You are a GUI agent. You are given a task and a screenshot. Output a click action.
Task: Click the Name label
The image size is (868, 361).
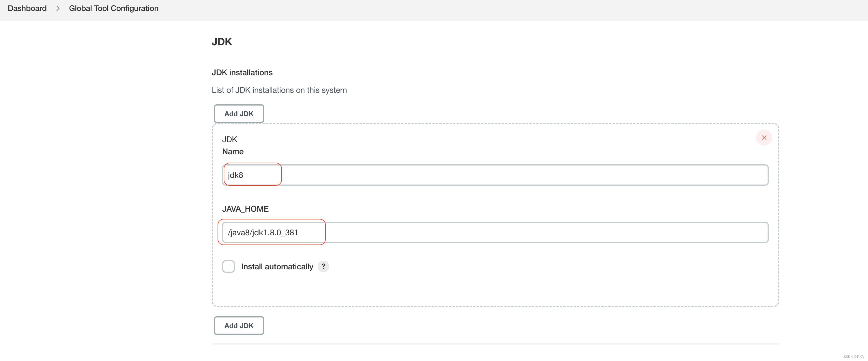[x=233, y=152]
